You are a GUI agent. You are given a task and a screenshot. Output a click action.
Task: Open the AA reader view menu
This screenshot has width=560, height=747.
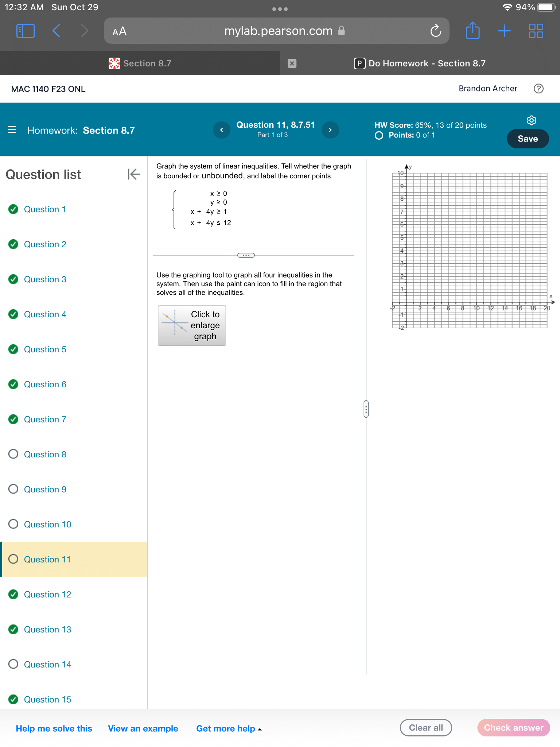(x=120, y=31)
